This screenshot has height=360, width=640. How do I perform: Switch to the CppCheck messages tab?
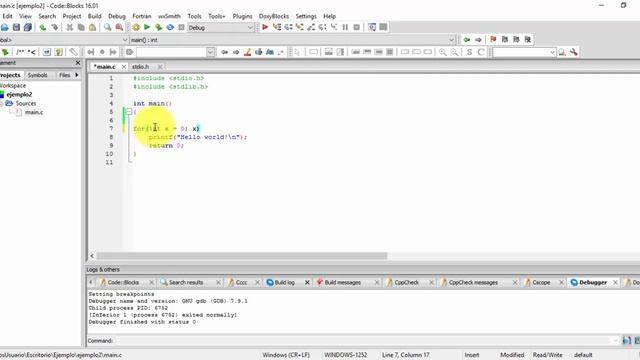point(473,282)
